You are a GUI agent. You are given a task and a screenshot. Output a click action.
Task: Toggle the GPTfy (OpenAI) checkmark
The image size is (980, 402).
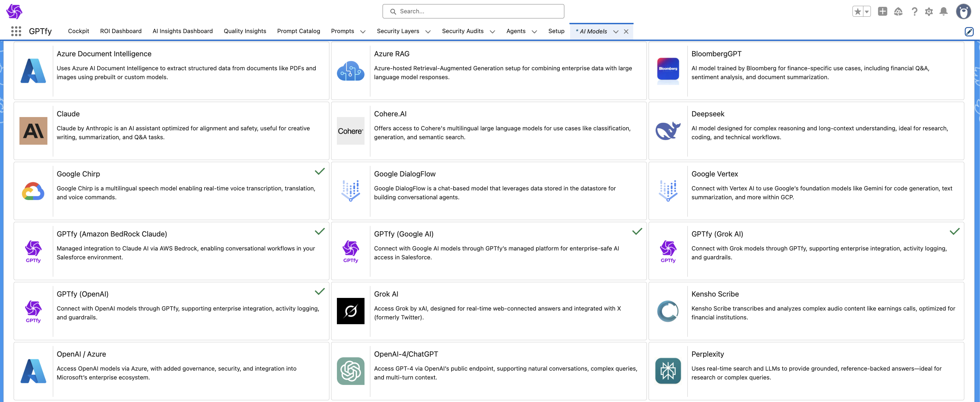tap(320, 291)
